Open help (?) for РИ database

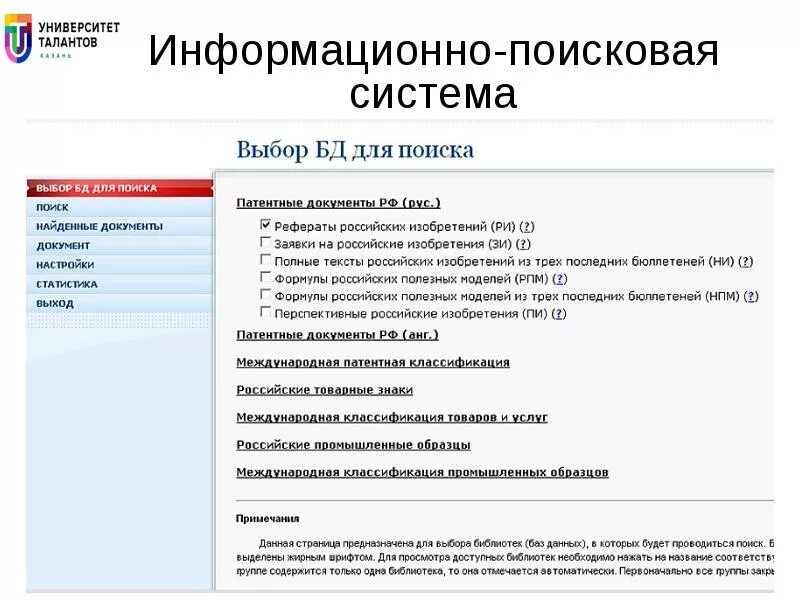[527, 227]
